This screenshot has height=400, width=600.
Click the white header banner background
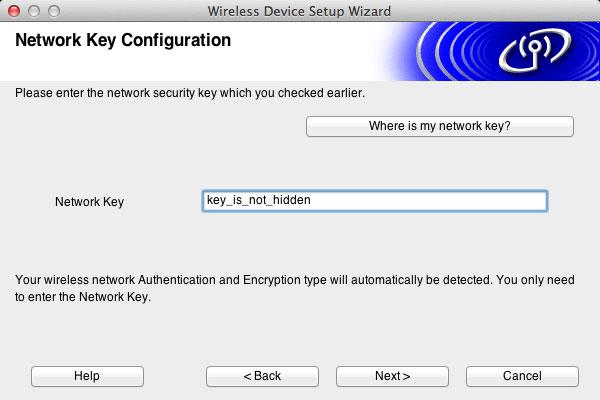(191, 65)
